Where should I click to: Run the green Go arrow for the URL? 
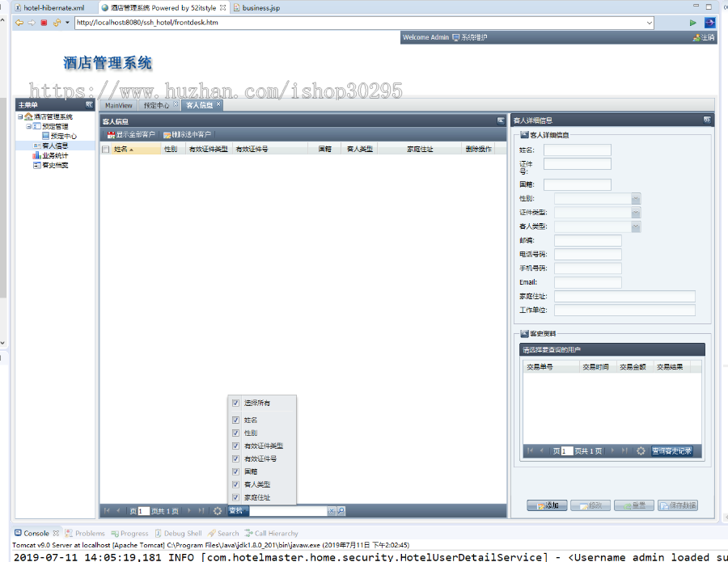[692, 23]
